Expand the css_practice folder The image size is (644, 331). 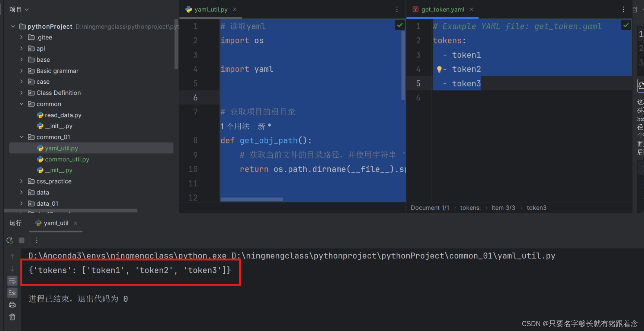22,181
